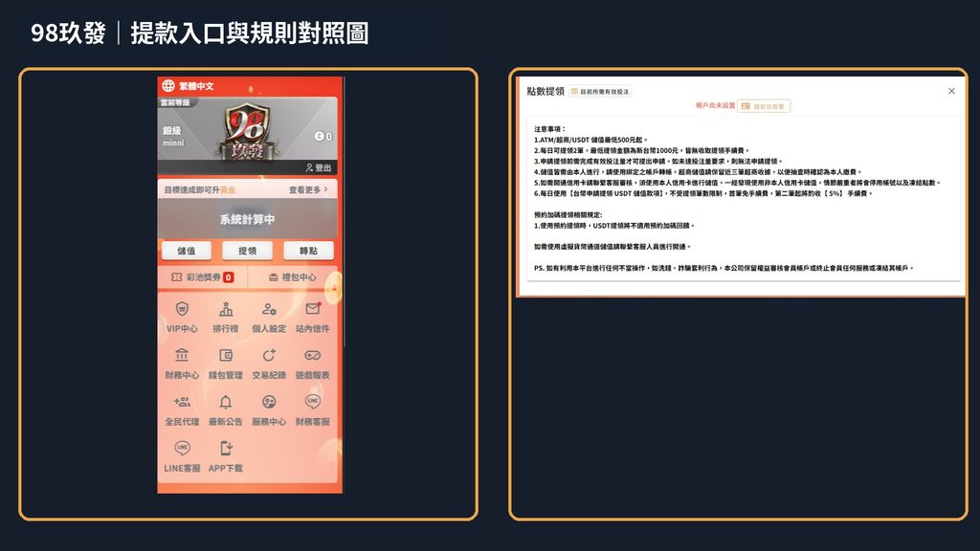Click the globe language icon
The height and width of the screenshot is (551, 980).
pyautogui.click(x=168, y=85)
